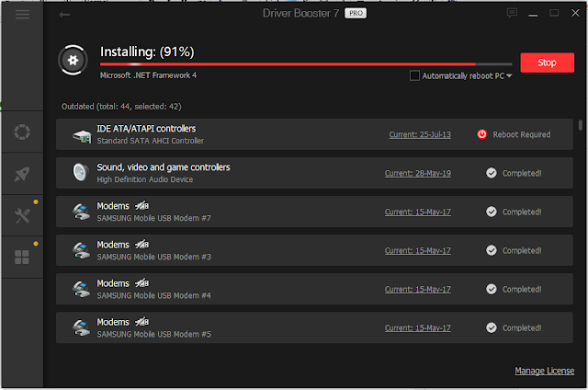
Task: Click the Installing (91%) heading
Action: point(147,52)
